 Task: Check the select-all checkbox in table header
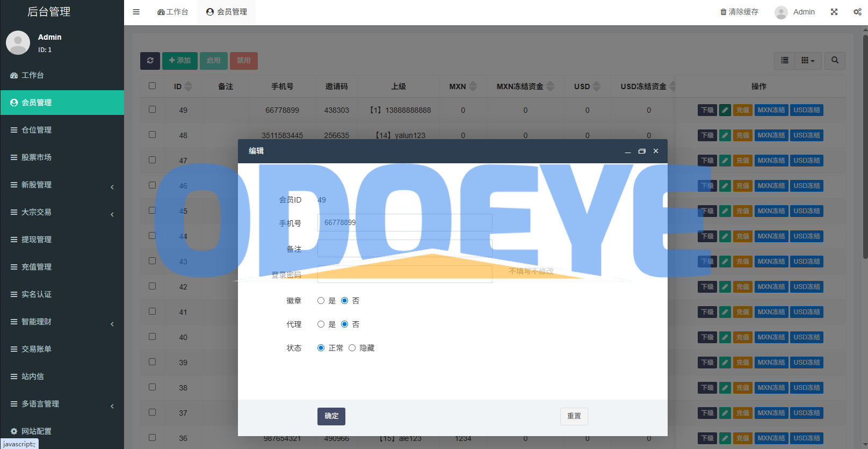[153, 86]
